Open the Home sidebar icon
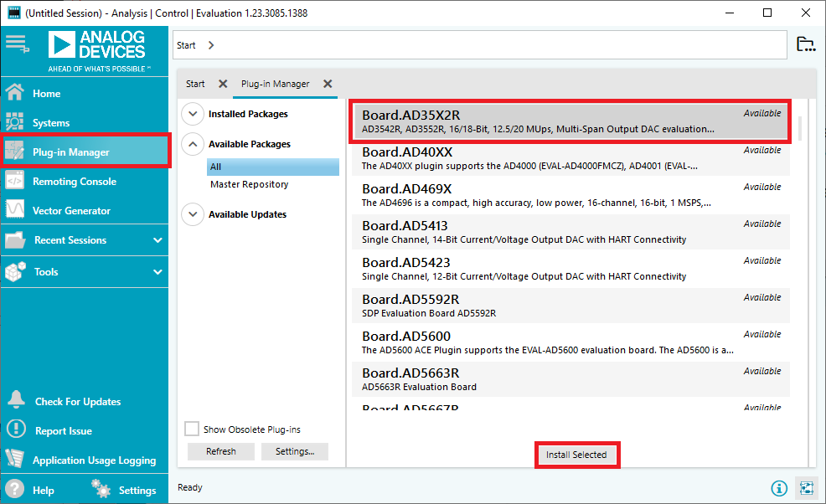Image resolution: width=826 pixels, height=504 pixels. (x=15, y=93)
